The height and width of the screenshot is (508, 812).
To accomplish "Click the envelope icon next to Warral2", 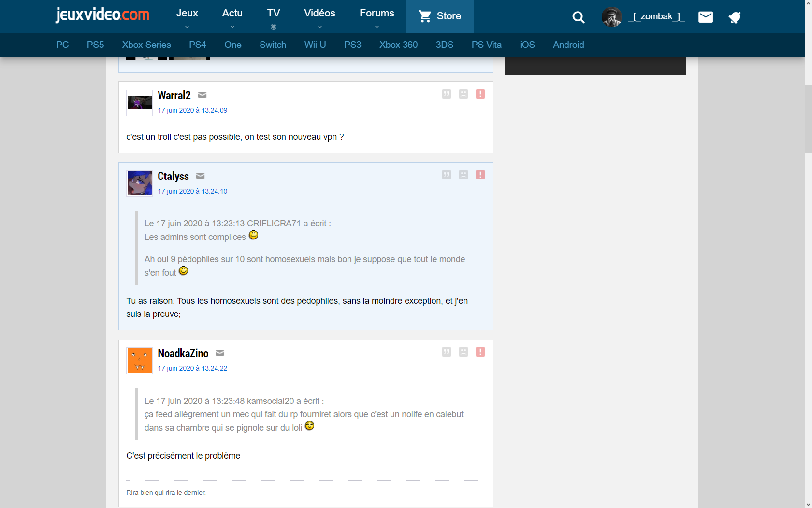I will tap(203, 95).
